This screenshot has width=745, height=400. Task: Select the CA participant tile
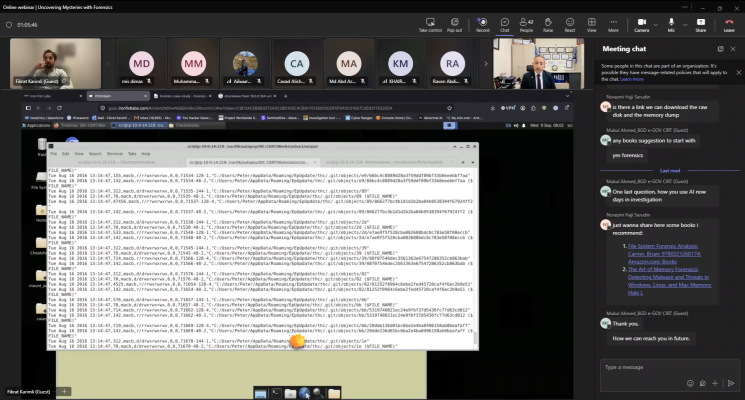pyautogui.click(x=297, y=64)
